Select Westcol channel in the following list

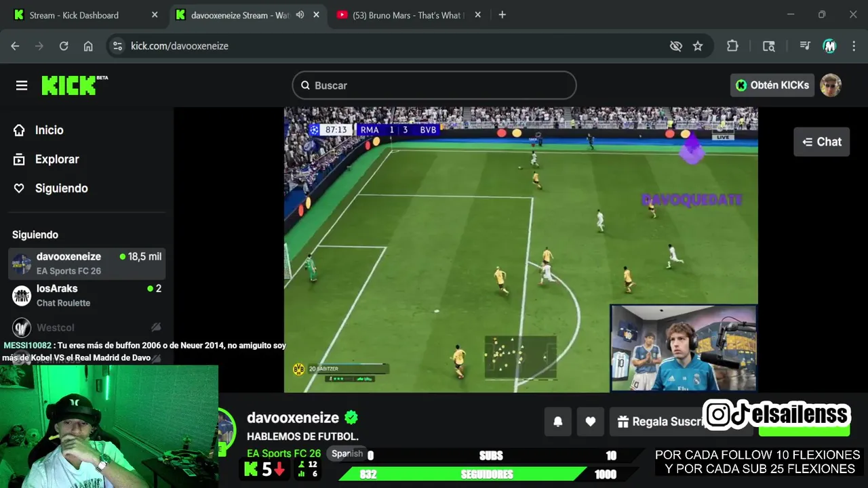click(x=87, y=328)
